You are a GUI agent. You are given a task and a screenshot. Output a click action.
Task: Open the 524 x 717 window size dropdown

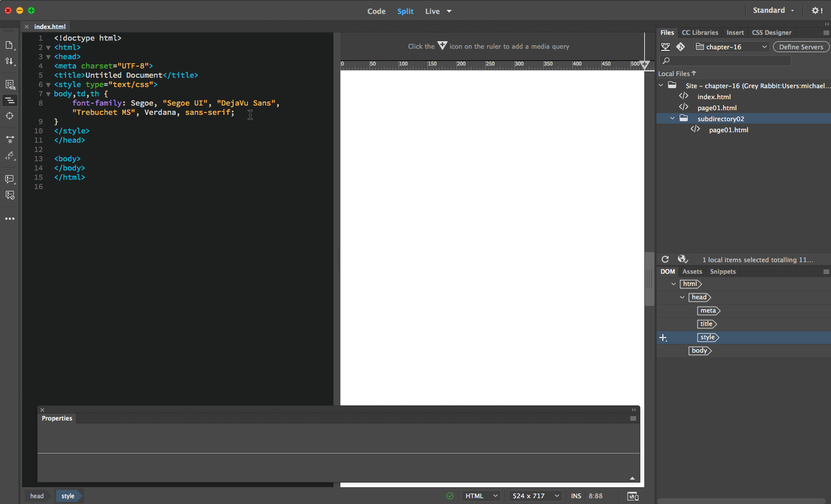point(536,496)
